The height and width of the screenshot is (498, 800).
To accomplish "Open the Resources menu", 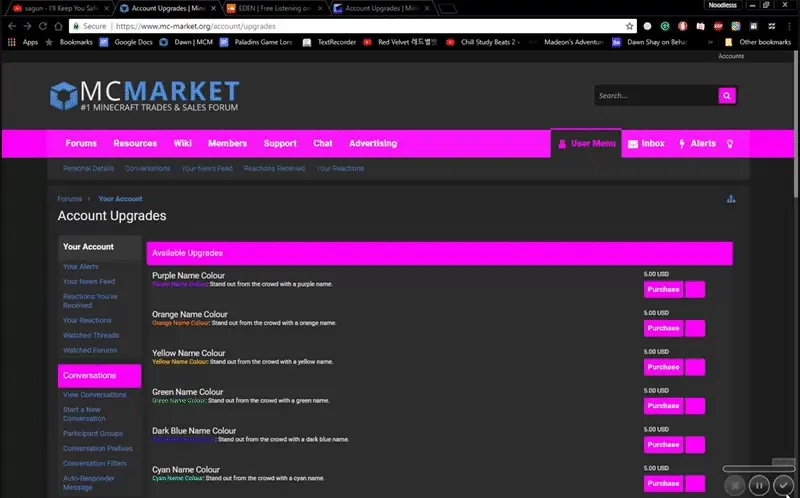I will (x=135, y=143).
